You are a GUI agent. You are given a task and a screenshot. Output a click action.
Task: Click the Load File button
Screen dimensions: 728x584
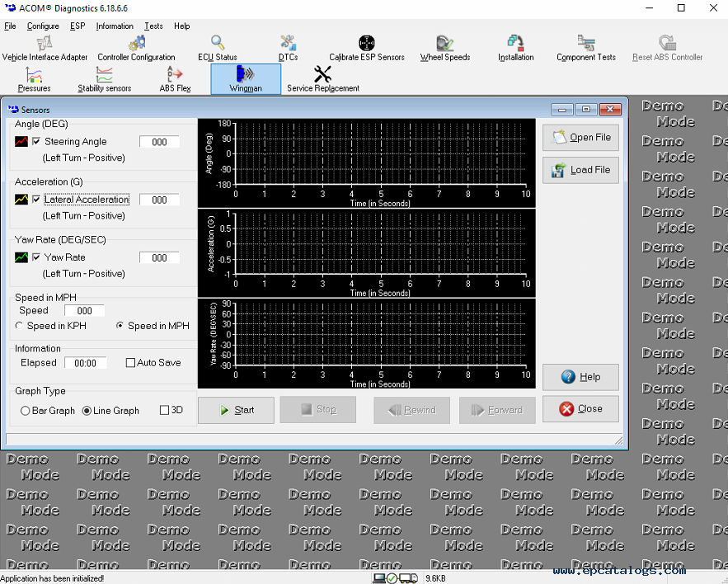[x=580, y=170]
